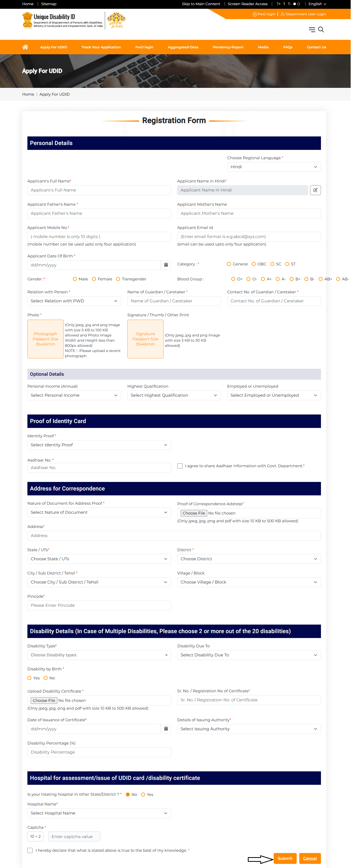Click the captcha value input field
The height and width of the screenshot is (868, 353).
tap(74, 836)
